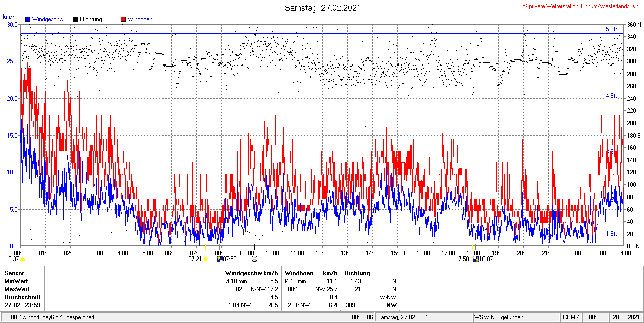The image size is (644, 323).
Task: Click the 28.02.2021 status bar date
Action: (625, 317)
